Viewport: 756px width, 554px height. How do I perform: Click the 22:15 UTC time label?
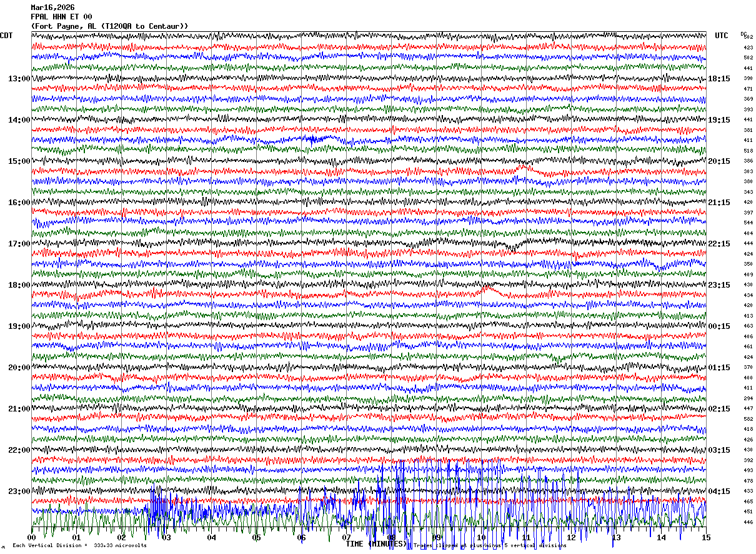coord(719,244)
